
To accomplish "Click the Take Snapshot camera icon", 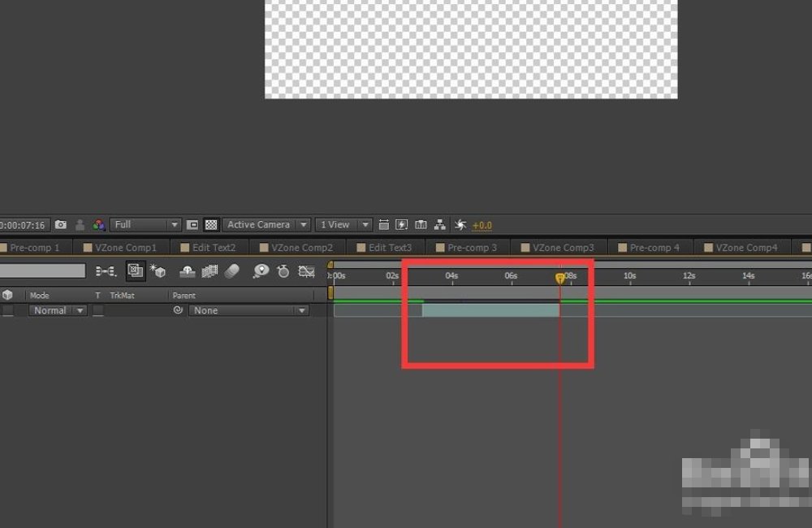I will click(x=61, y=225).
